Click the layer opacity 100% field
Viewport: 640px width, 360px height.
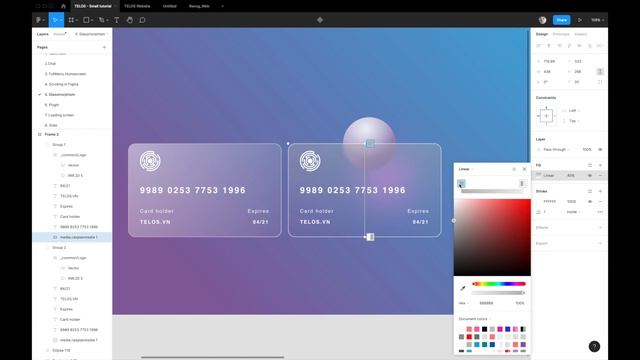587,149
